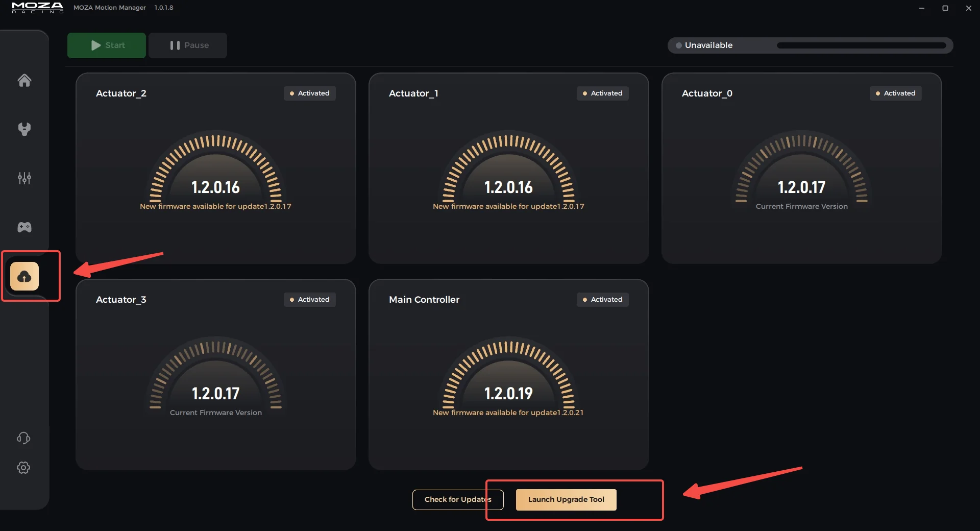Click the Actuator_2 title
Screen dimensions: 980x531
[121, 93]
